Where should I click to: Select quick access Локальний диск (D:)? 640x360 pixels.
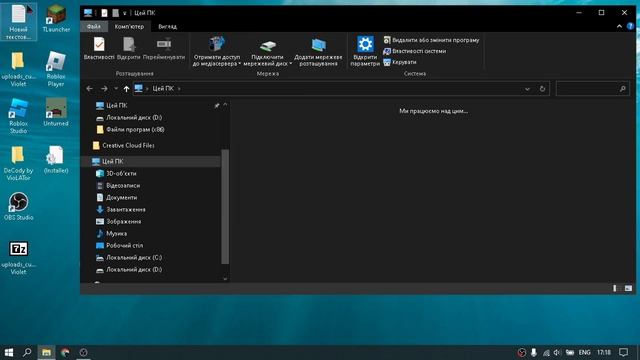click(x=129, y=118)
